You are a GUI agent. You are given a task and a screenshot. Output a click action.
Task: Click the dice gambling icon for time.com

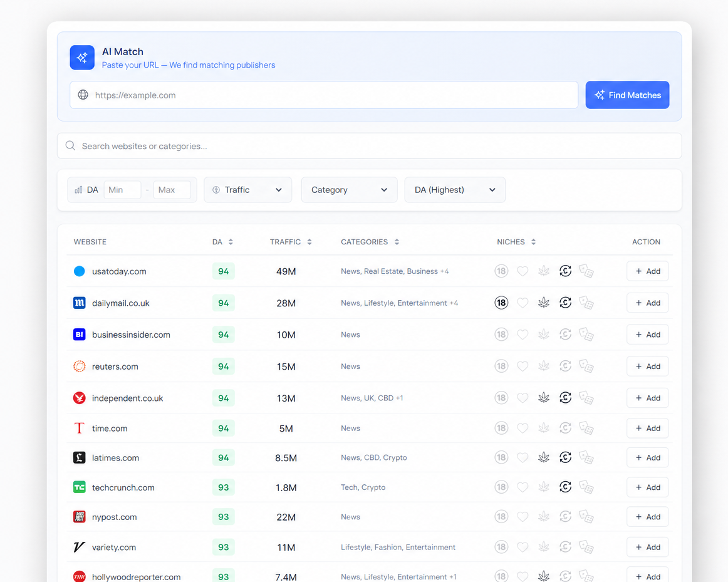pyautogui.click(x=586, y=428)
